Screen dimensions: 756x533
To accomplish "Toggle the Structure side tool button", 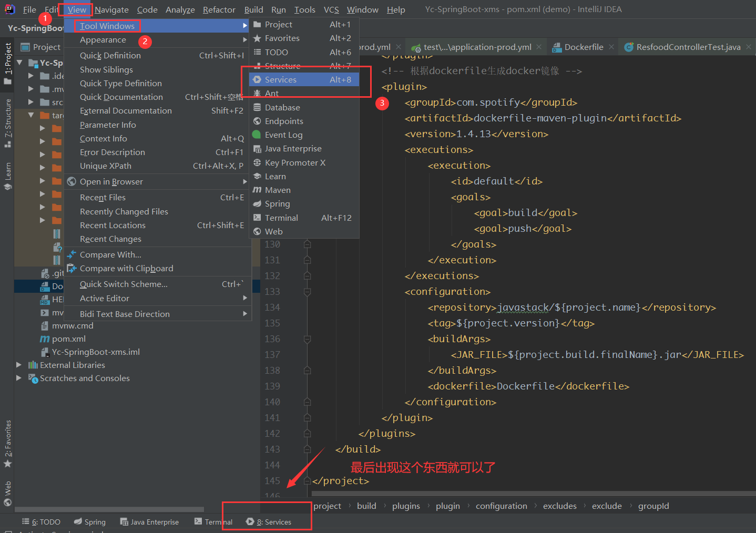I will (x=7, y=123).
